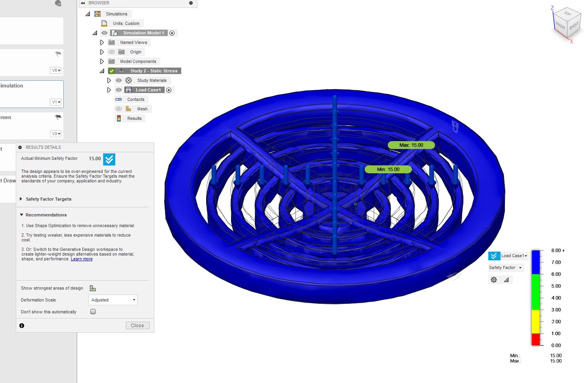Screen dimensions: 588x383
Task: Click the blue safety factor checkmark icon
Action: (x=109, y=159)
